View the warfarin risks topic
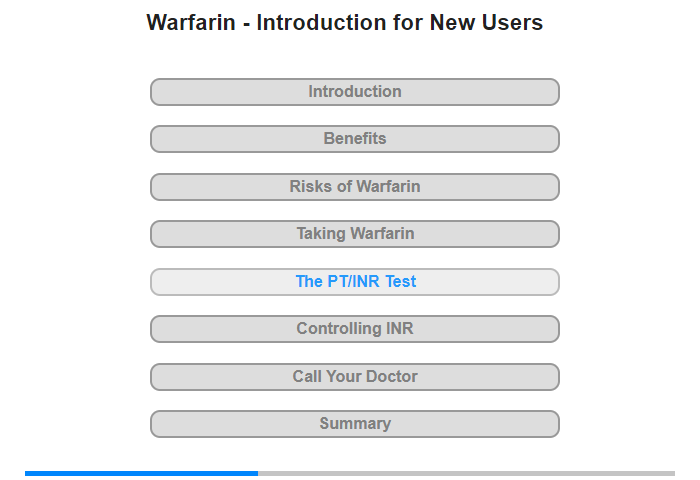Viewport: 700px width, 480px height. tap(355, 187)
